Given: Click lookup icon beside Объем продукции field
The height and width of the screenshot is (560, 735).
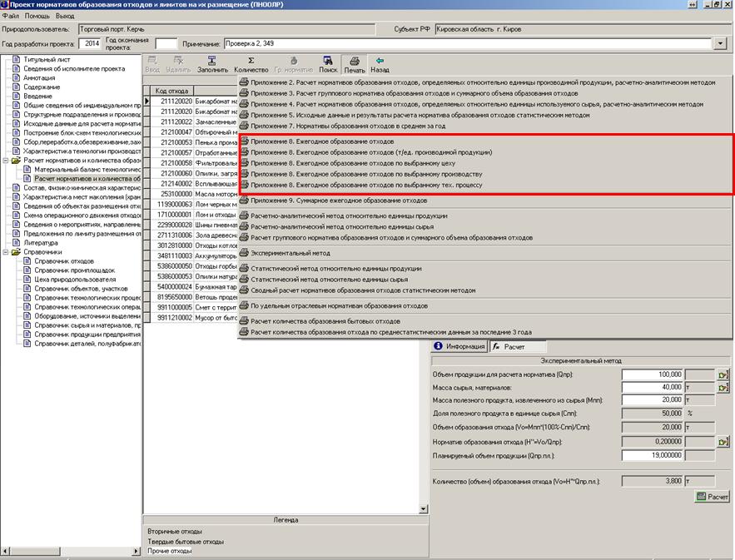Looking at the screenshot, I should coord(723,375).
